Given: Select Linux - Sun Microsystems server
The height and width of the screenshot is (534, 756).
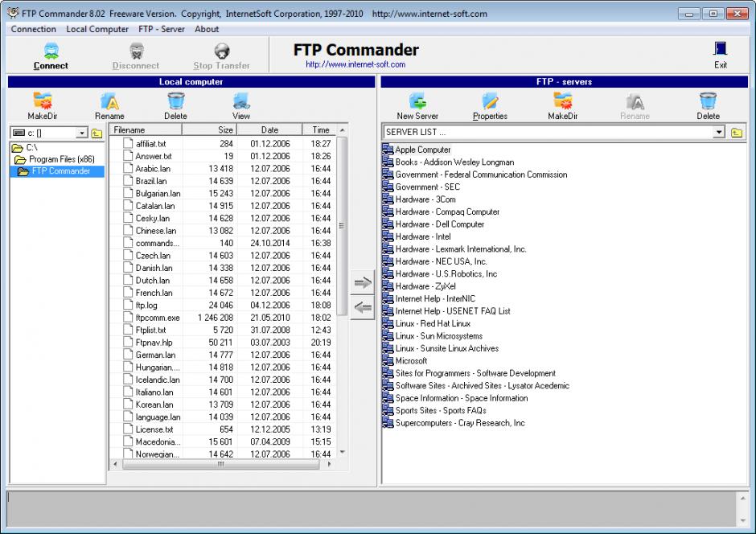Looking at the screenshot, I should [x=439, y=336].
